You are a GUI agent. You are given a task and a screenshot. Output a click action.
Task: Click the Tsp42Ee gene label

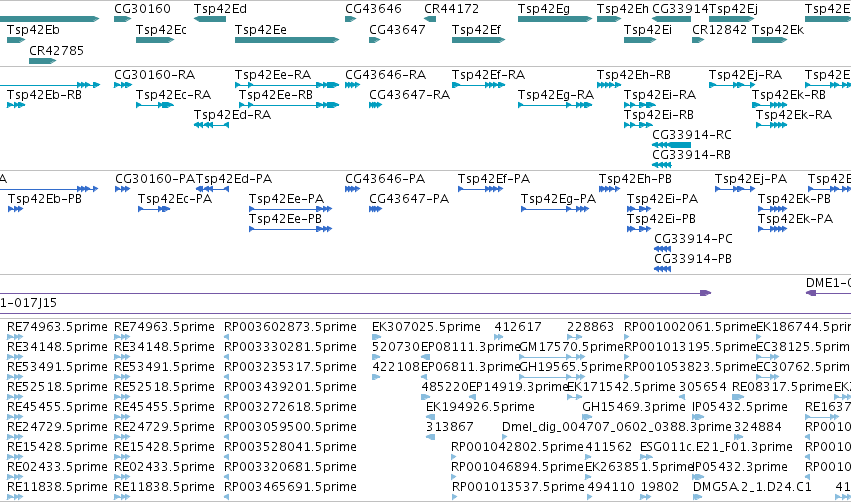click(261, 30)
